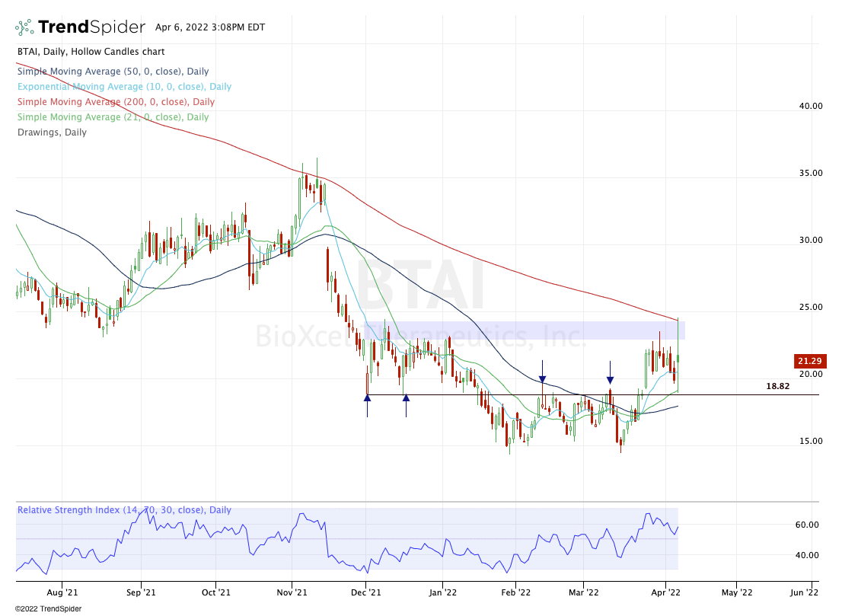Click the Nov '21 date axis label
Viewport: 842px width, 616px height.
[x=292, y=592]
